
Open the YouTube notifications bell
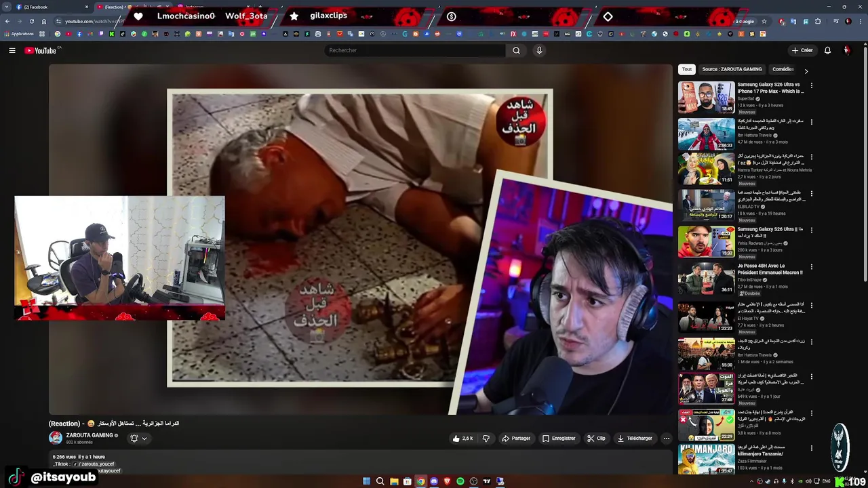click(x=827, y=50)
